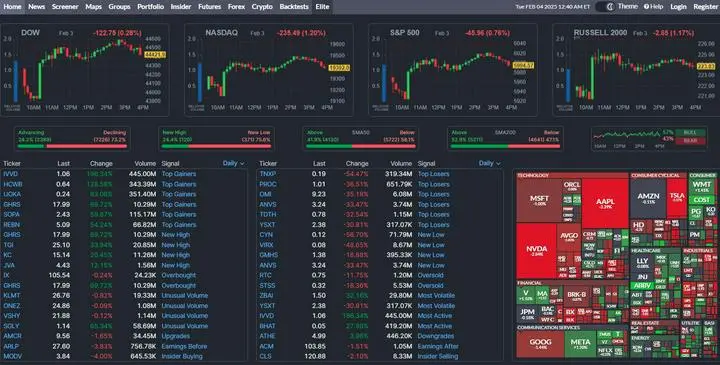
Task: Click the META heatmap tile
Action: click(x=580, y=343)
